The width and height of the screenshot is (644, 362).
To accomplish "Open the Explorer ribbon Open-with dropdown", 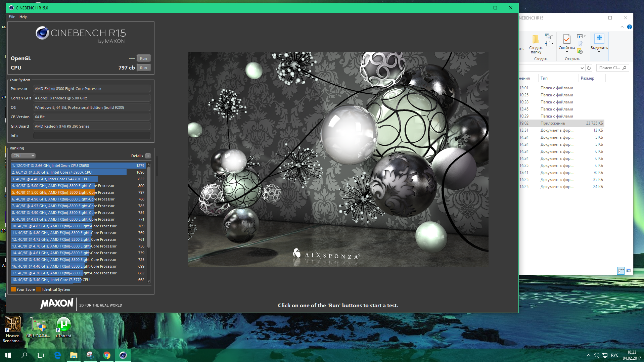I will [x=581, y=36].
